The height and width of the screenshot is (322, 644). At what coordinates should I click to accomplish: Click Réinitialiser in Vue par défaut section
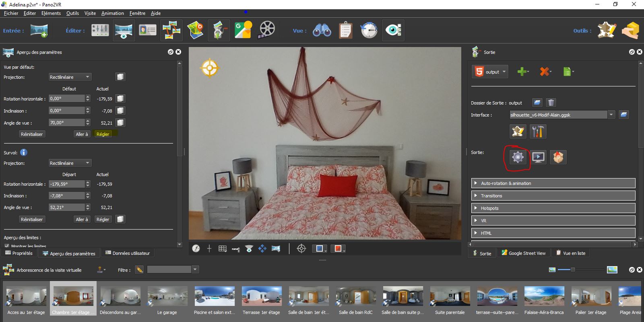(x=32, y=134)
